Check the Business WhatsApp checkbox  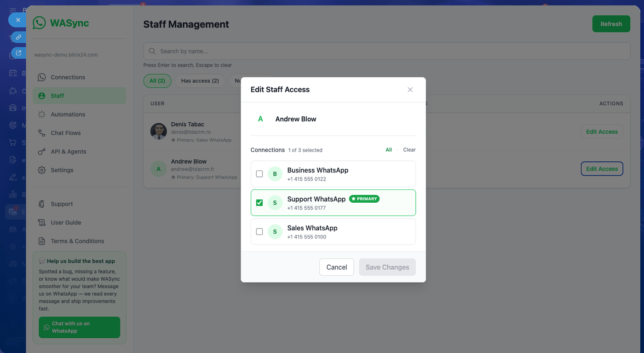click(259, 174)
